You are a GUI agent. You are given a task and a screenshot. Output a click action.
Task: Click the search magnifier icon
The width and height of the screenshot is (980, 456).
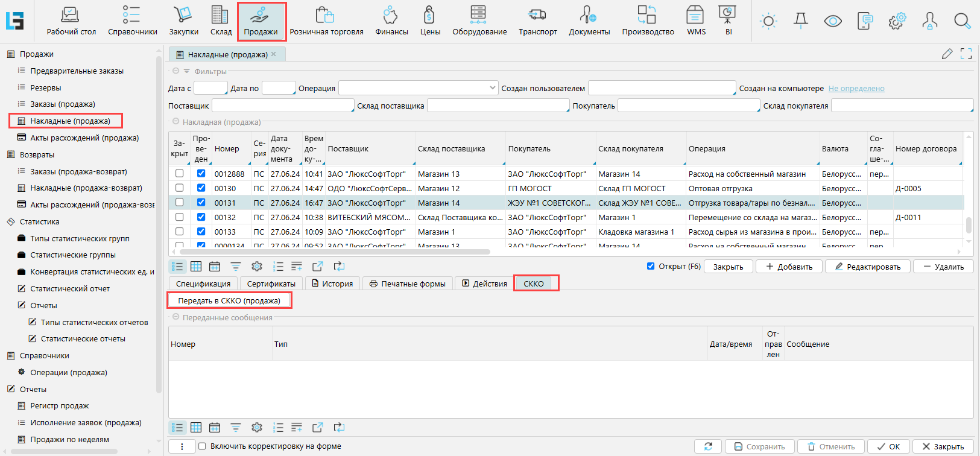[962, 22]
